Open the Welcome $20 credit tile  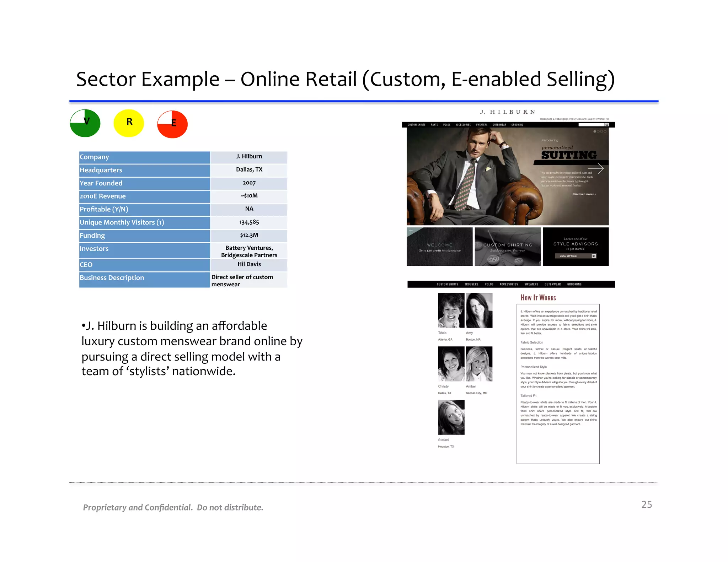[440, 247]
